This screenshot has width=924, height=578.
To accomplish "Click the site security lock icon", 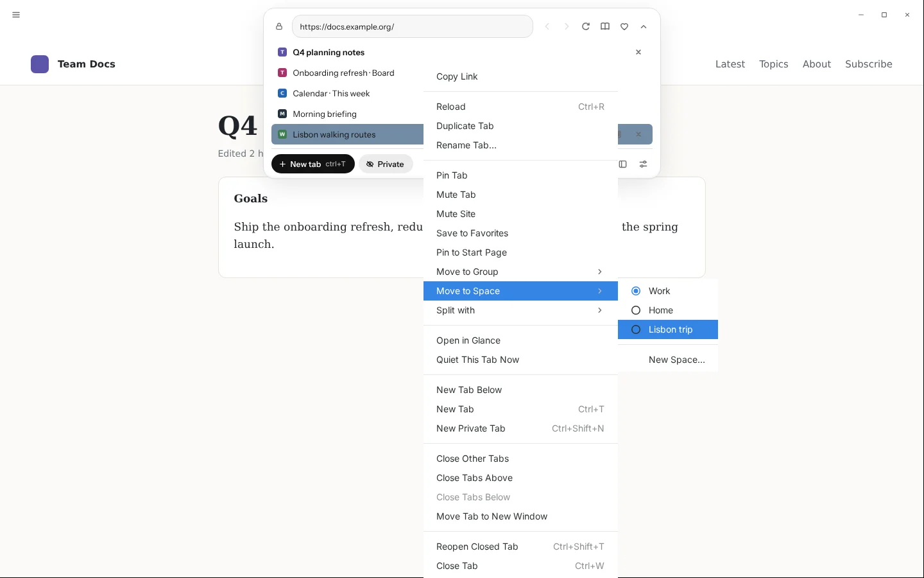I will coord(279,27).
